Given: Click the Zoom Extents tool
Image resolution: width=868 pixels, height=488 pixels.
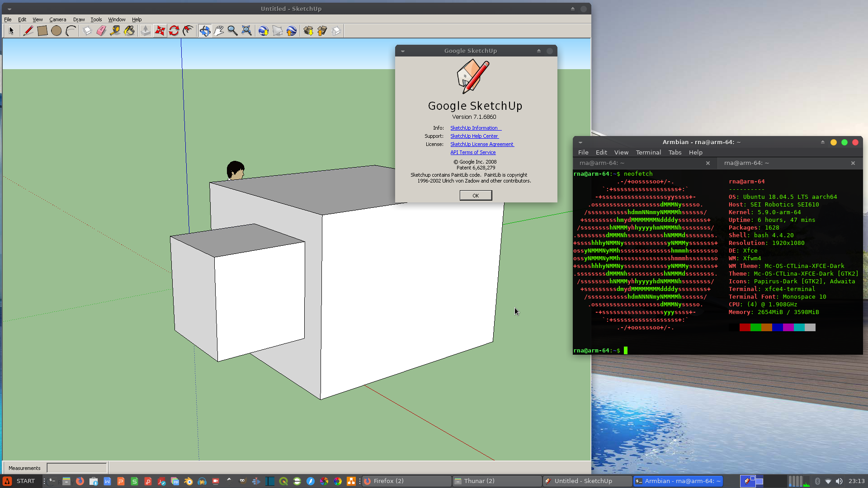Looking at the screenshot, I should [246, 31].
